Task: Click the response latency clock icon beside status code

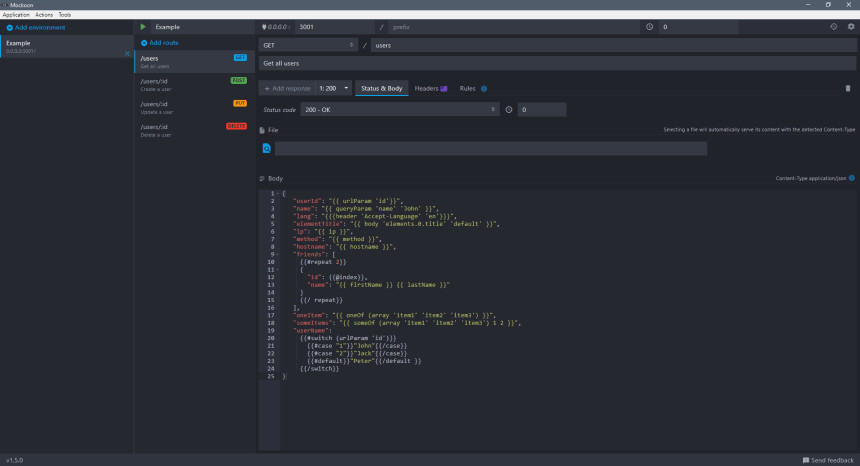Action: 509,110
